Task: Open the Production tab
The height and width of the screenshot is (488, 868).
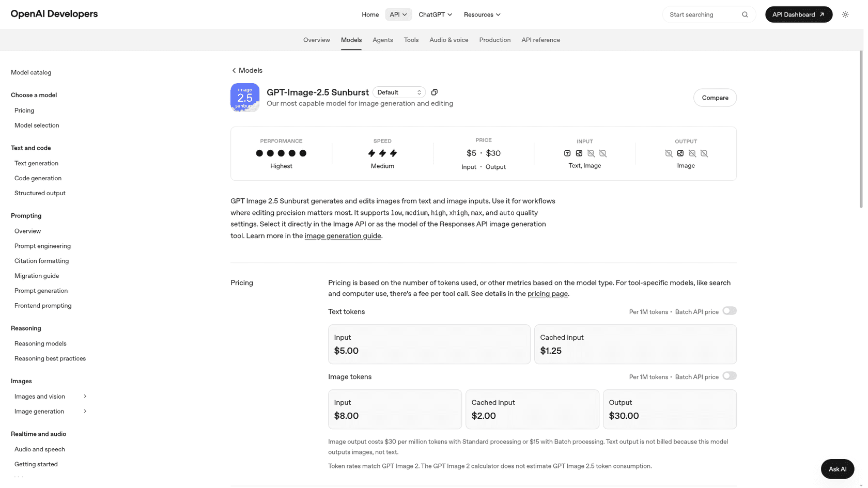Action: click(x=495, y=40)
